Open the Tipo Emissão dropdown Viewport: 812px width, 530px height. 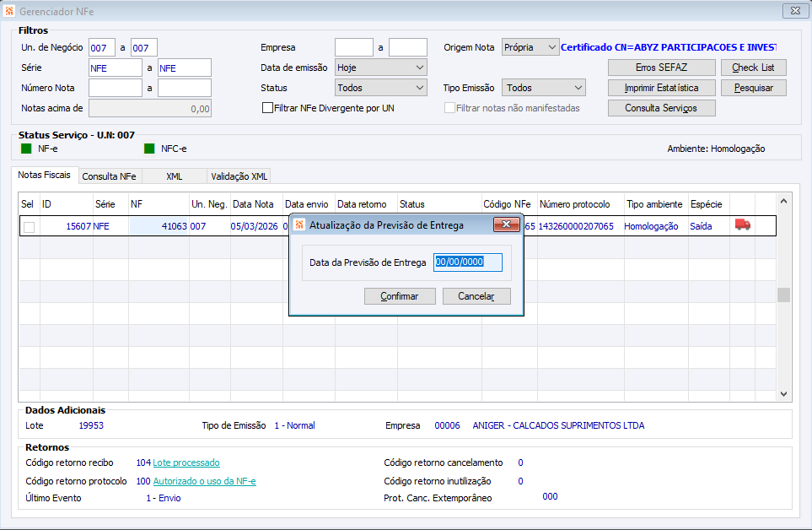tap(543, 88)
